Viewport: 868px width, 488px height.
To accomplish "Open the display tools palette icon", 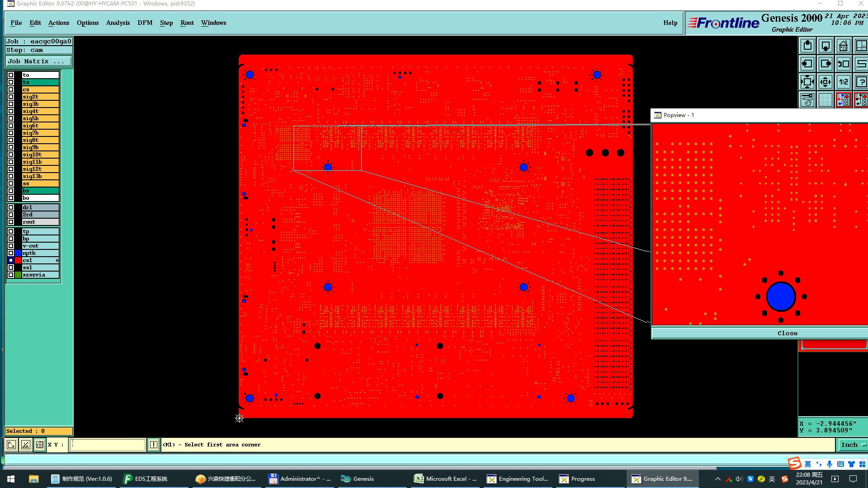I will [807, 100].
